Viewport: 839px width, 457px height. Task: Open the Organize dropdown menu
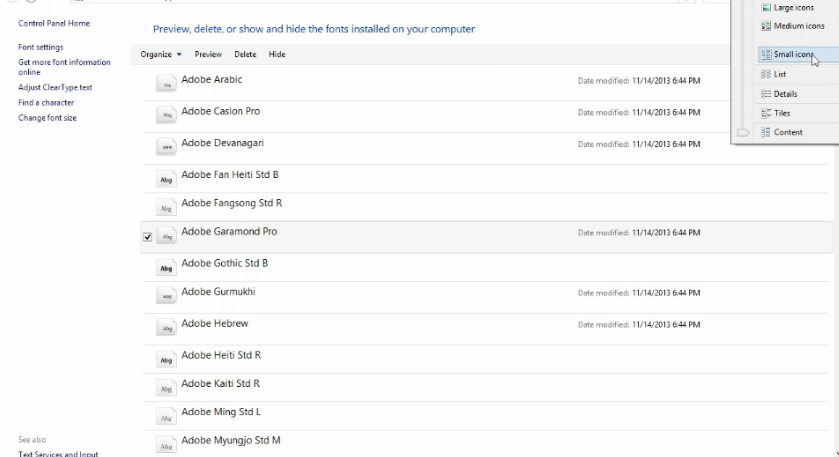tap(161, 54)
